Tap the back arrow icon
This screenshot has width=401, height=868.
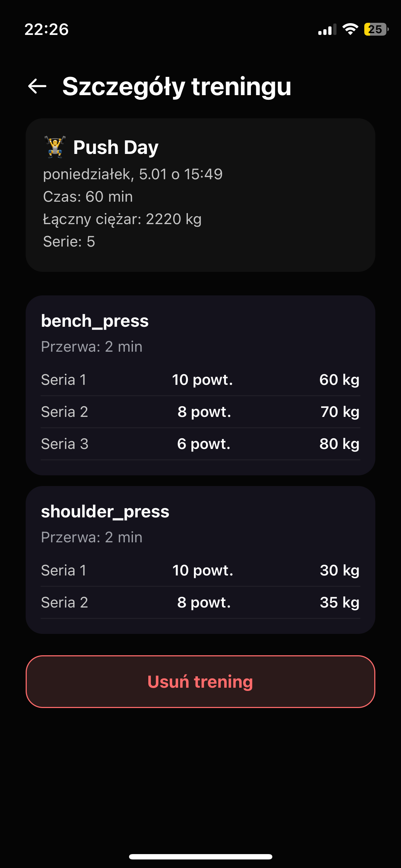pos(37,86)
